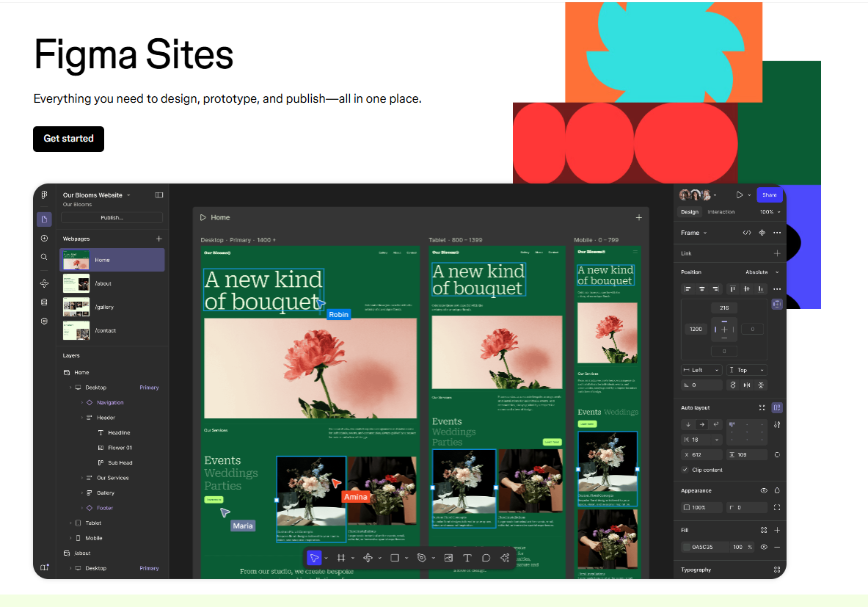Open the Absolute position dropdown
The image size is (868, 607).
tap(762, 272)
